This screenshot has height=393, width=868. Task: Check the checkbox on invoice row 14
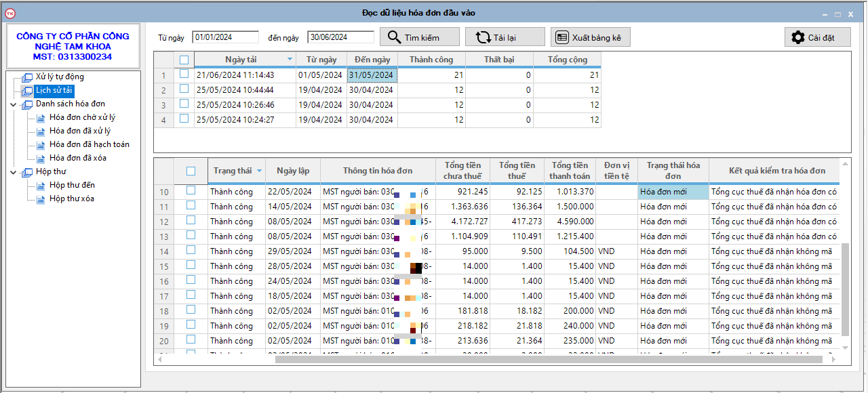pos(191,251)
